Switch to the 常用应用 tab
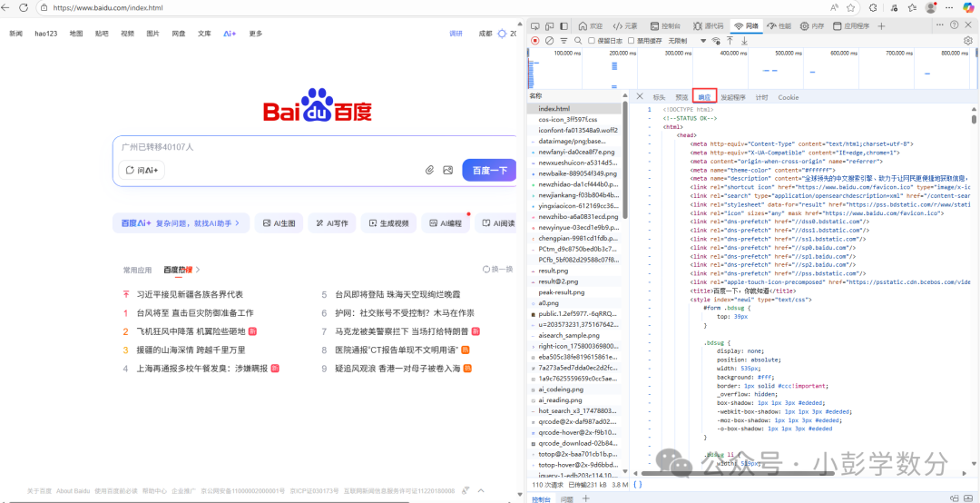The height and width of the screenshot is (503, 980). [x=137, y=270]
